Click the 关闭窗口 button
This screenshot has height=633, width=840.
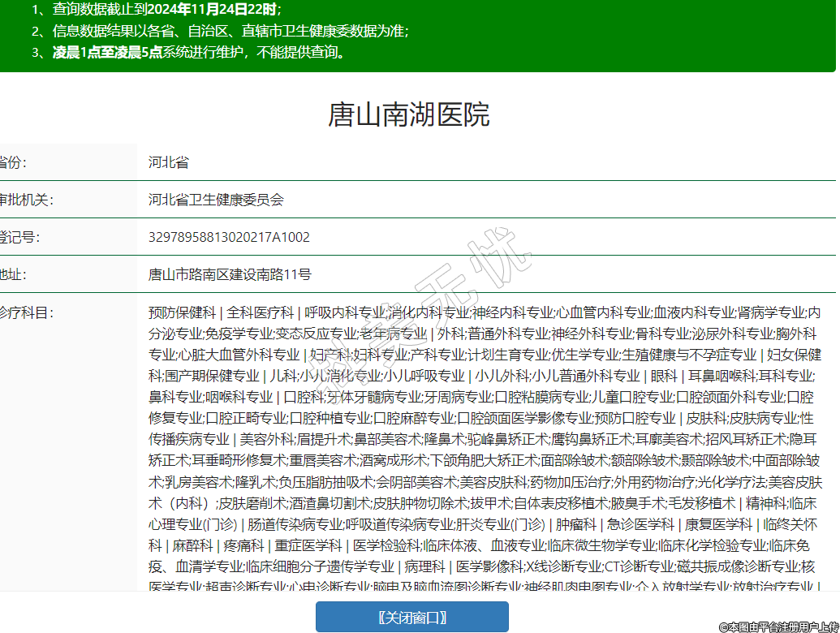coord(411,617)
